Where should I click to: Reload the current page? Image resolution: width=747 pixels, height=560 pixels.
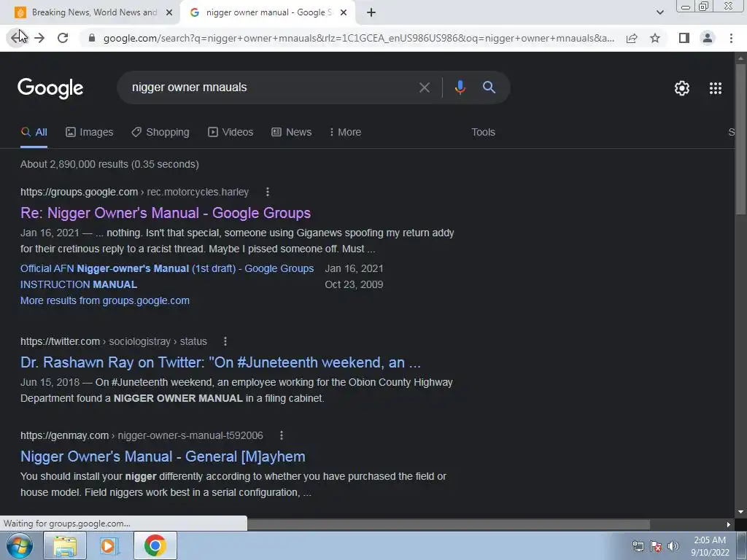(x=63, y=38)
